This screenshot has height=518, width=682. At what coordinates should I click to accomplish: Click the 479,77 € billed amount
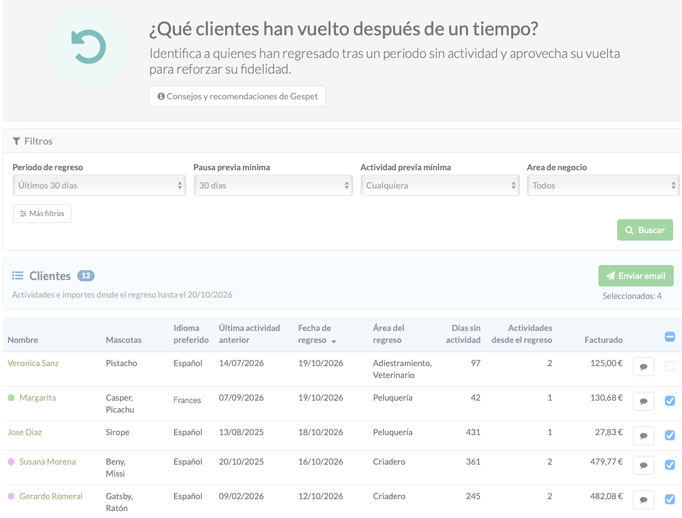tap(606, 461)
